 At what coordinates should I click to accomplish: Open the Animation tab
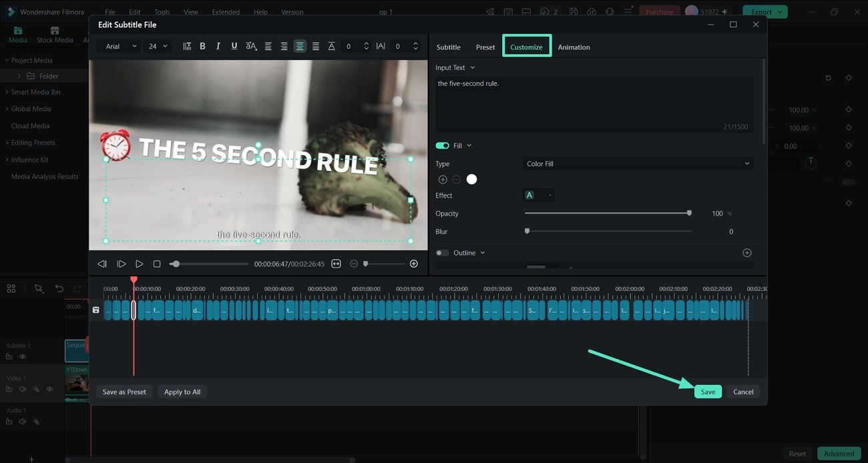tap(574, 47)
